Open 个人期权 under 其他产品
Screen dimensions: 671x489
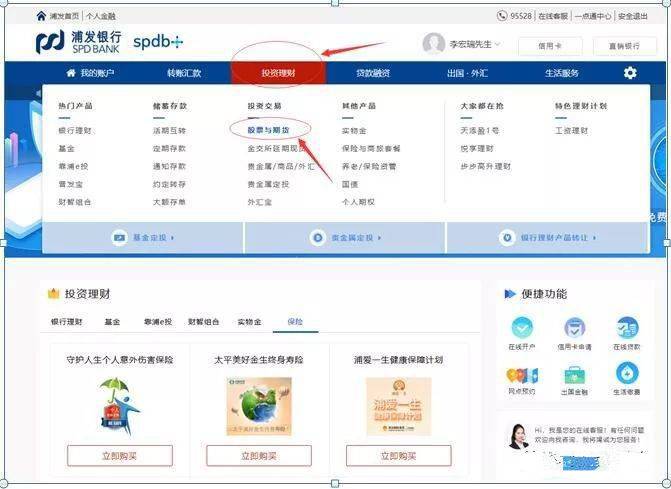(x=358, y=202)
